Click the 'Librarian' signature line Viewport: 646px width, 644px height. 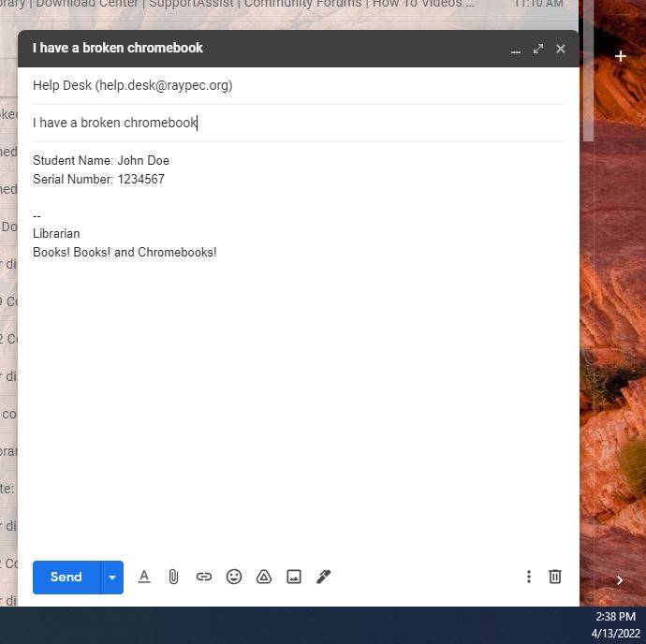point(56,234)
